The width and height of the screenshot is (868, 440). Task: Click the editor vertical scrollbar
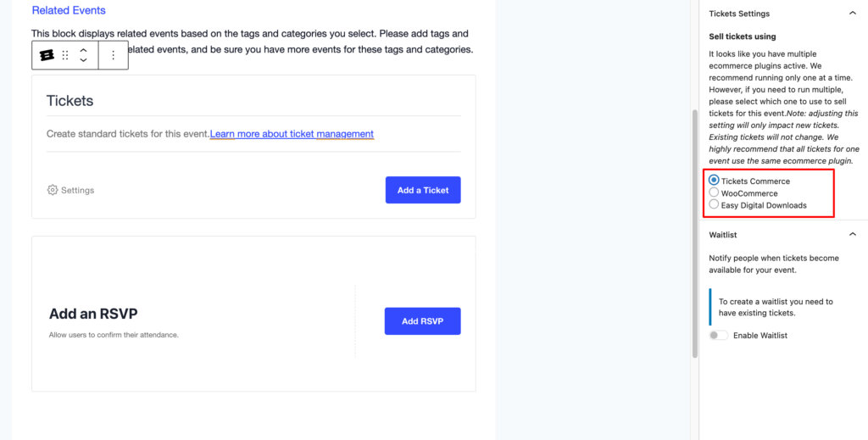click(x=695, y=233)
